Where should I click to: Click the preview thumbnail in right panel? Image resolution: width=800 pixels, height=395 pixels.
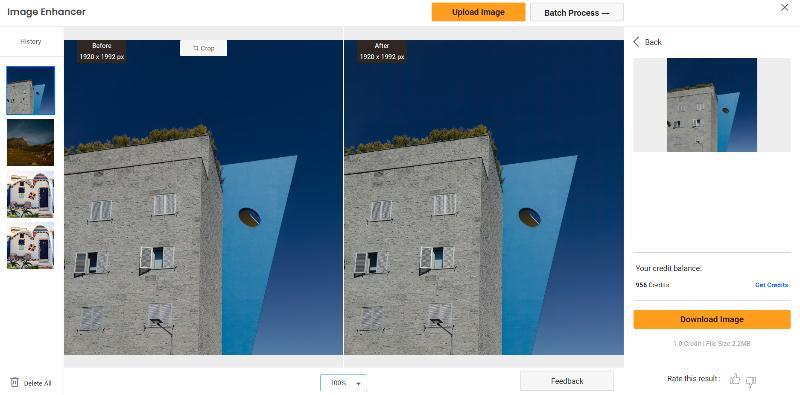[712, 105]
